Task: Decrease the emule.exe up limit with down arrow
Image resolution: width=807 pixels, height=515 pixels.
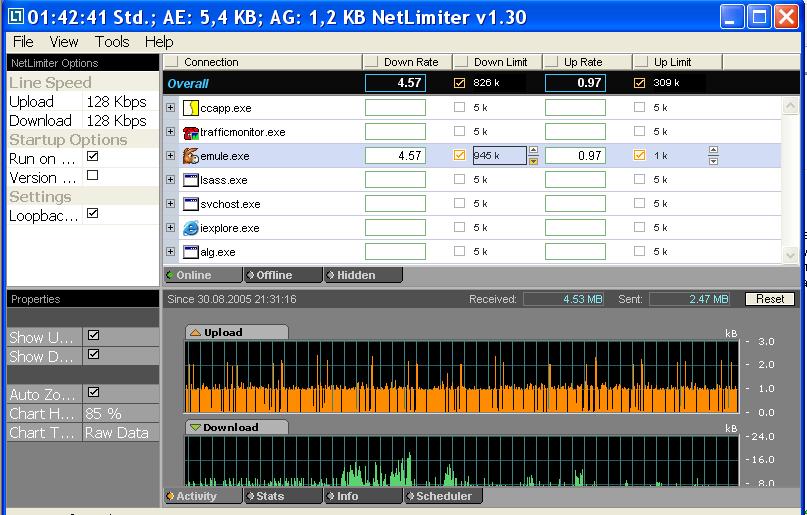Action: pos(713,161)
